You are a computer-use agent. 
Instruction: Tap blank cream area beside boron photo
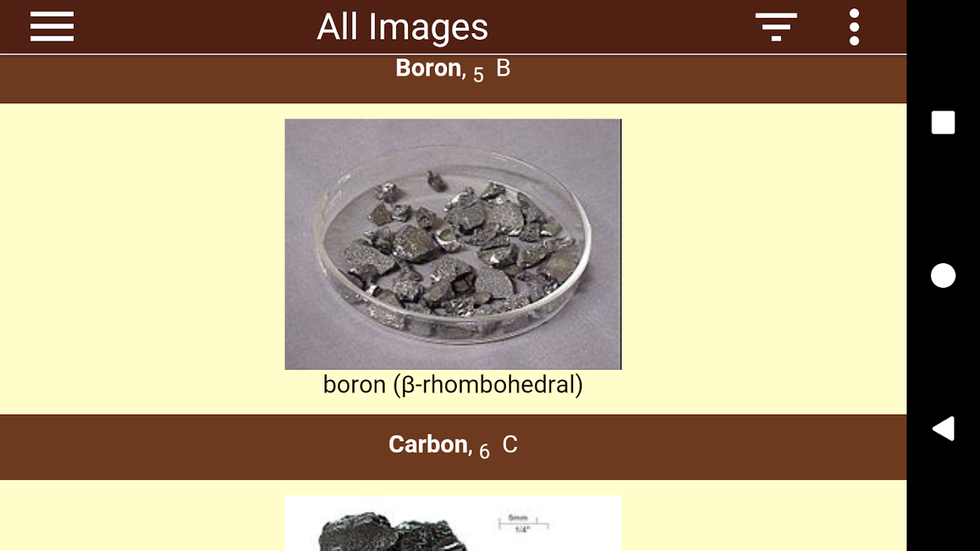[x=138, y=258]
